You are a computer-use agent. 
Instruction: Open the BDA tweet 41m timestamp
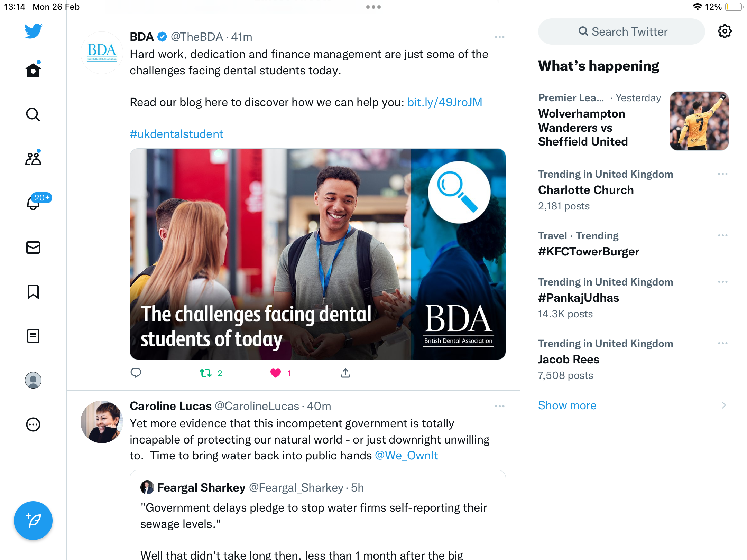(242, 37)
